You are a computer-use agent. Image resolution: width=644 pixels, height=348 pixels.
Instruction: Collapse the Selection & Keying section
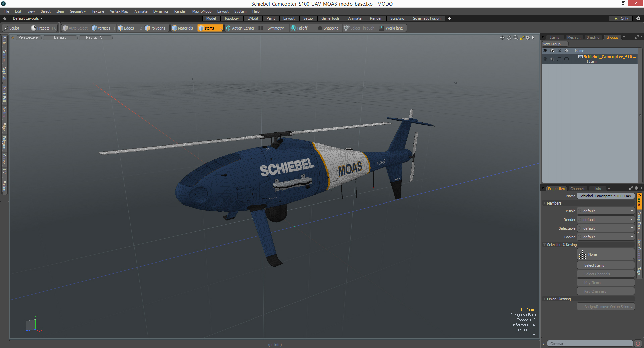click(545, 245)
